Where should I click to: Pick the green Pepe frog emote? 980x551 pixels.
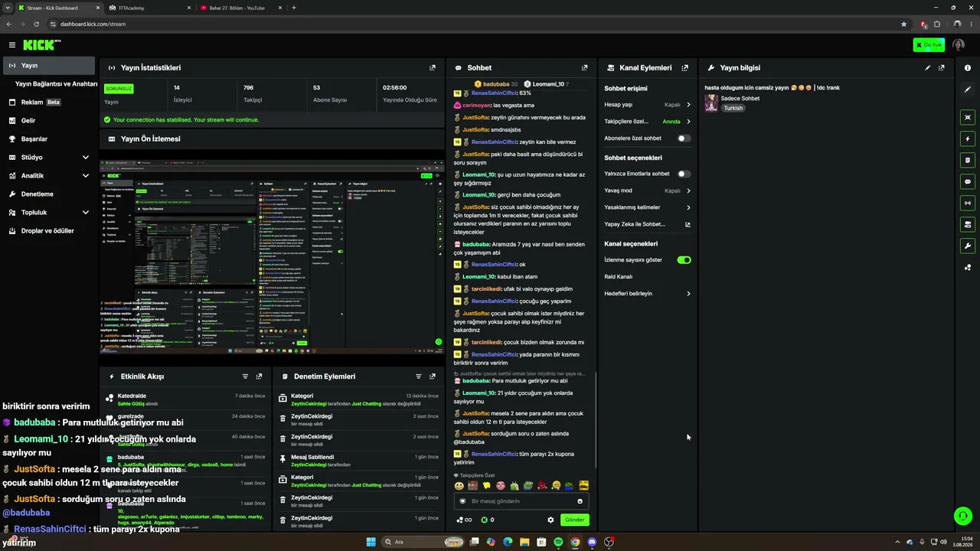(528, 485)
